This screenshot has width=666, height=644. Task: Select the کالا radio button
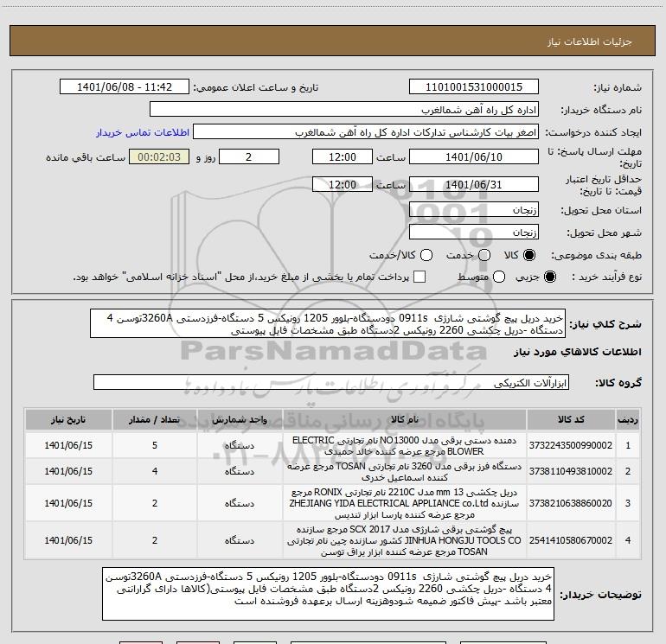(x=529, y=255)
